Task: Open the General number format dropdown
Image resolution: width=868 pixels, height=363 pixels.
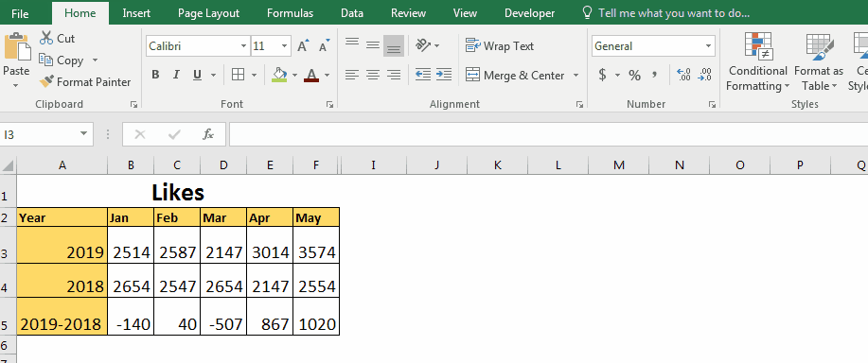Action: [709, 46]
